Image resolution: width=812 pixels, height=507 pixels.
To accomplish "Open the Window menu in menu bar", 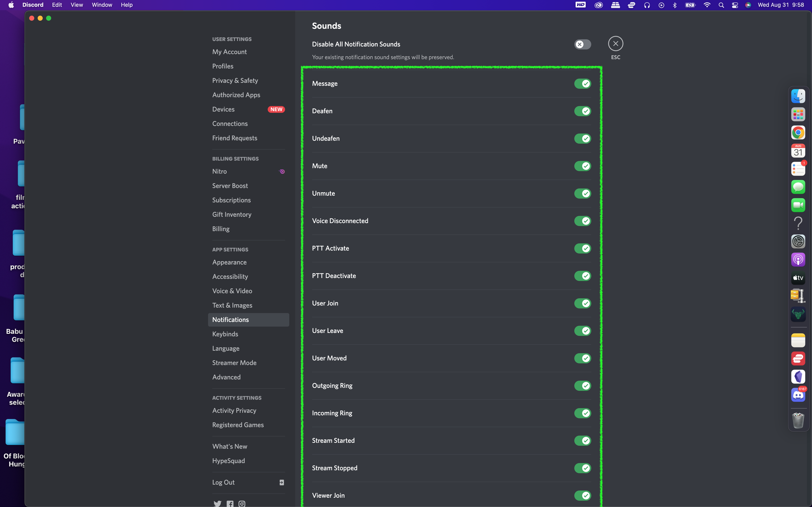I will (102, 5).
